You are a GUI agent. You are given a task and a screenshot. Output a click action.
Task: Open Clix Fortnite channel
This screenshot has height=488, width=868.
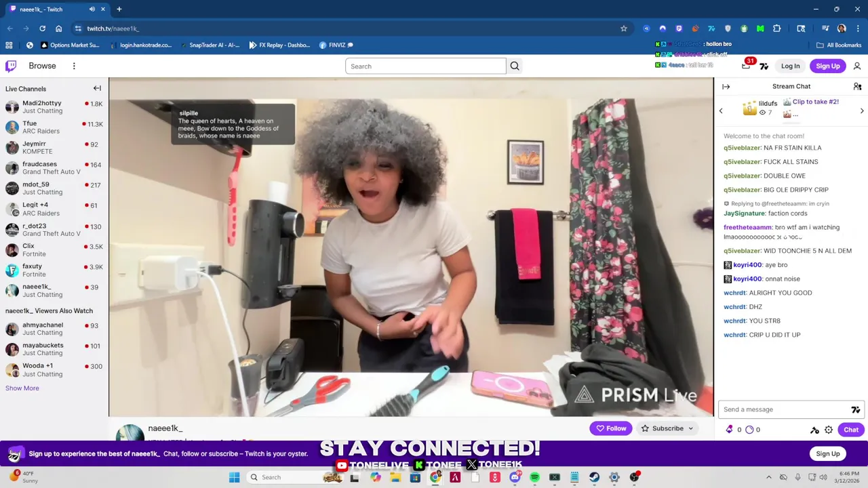pos(54,249)
